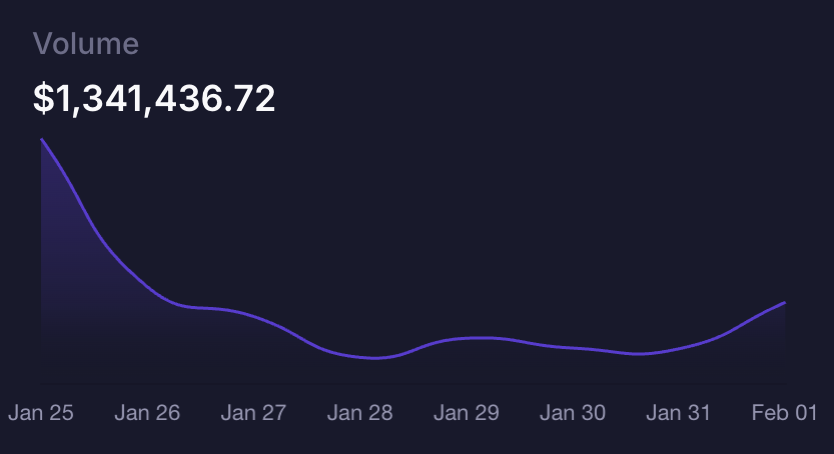Click the Jan 25 axis label
Viewport: 834px width, 454px height.
click(41, 412)
